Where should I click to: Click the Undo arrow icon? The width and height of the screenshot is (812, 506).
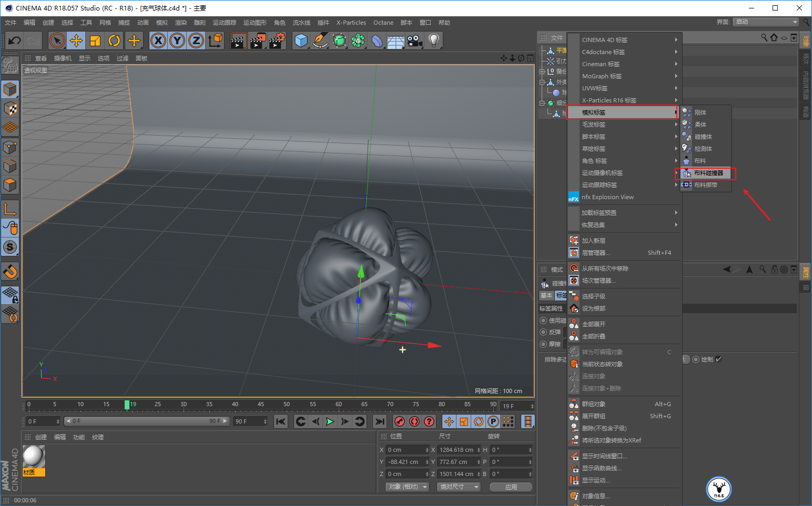pyautogui.click(x=15, y=40)
